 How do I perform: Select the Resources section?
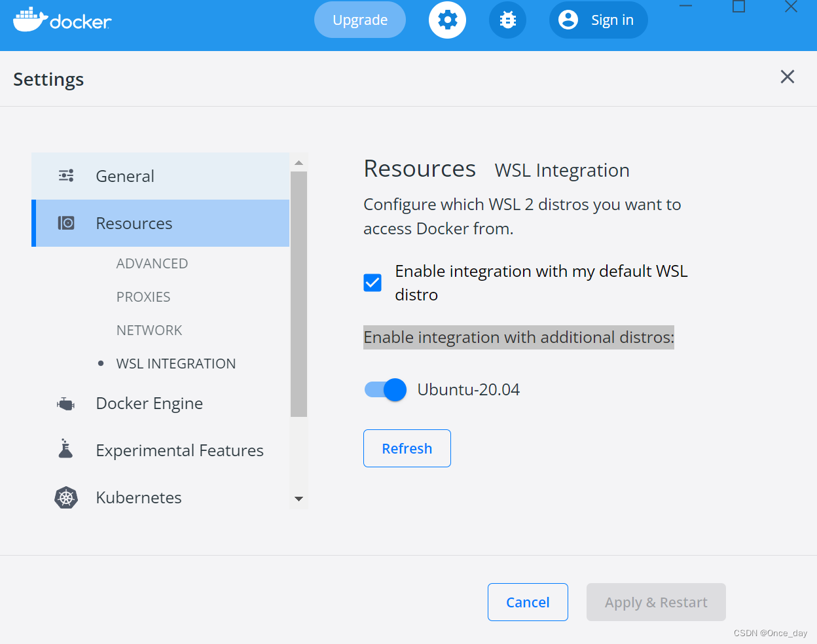pos(160,223)
